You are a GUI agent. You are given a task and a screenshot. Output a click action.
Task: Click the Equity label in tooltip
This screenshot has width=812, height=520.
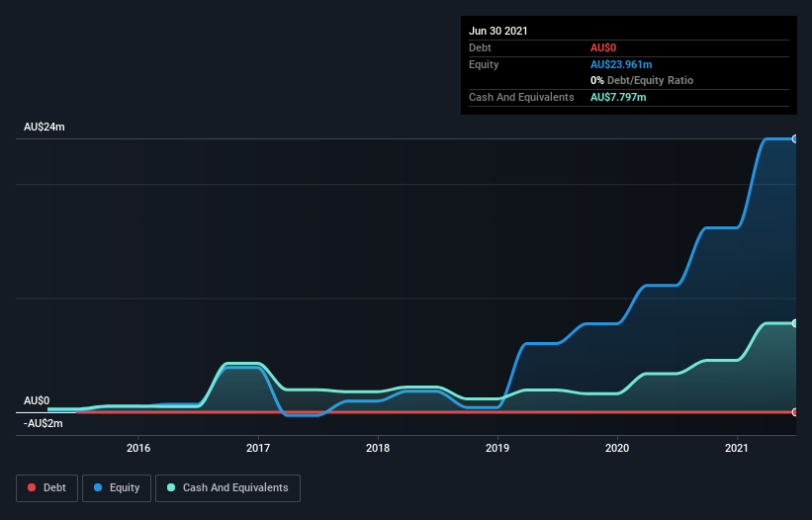pos(484,64)
